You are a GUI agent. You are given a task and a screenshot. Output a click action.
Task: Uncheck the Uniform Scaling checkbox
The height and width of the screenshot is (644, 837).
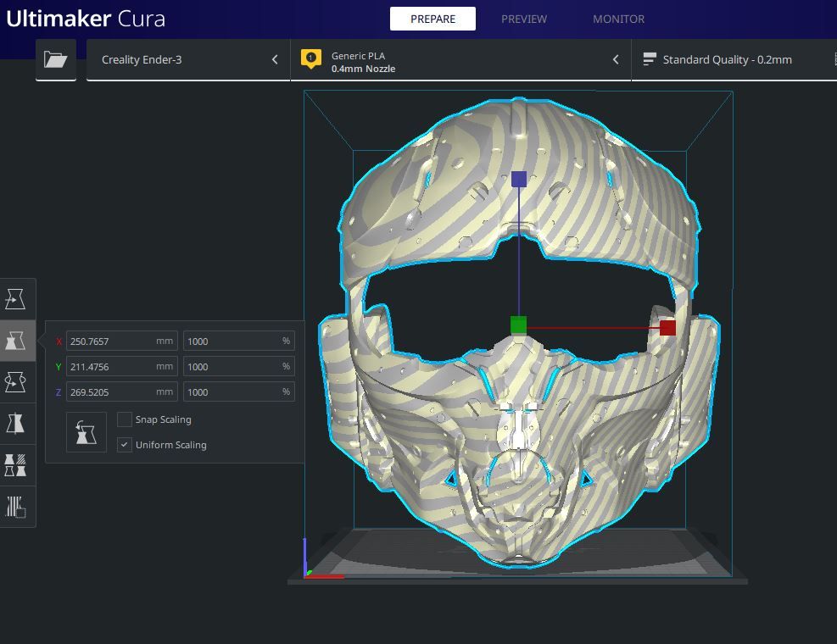[x=125, y=445]
